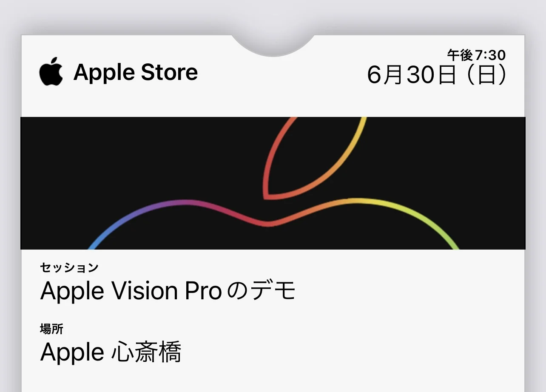Click the gray background left of pass
Viewport: 546px width, 392px height.
click(10, 213)
